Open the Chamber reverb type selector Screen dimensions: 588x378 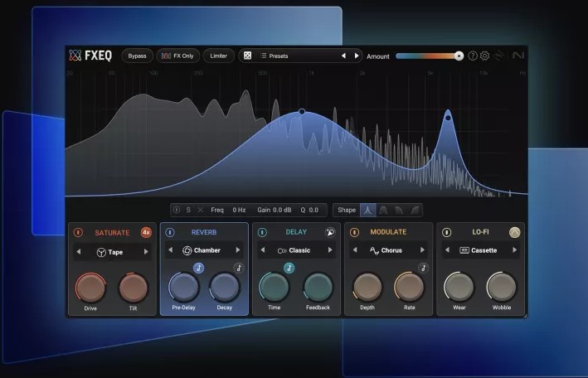click(x=202, y=250)
